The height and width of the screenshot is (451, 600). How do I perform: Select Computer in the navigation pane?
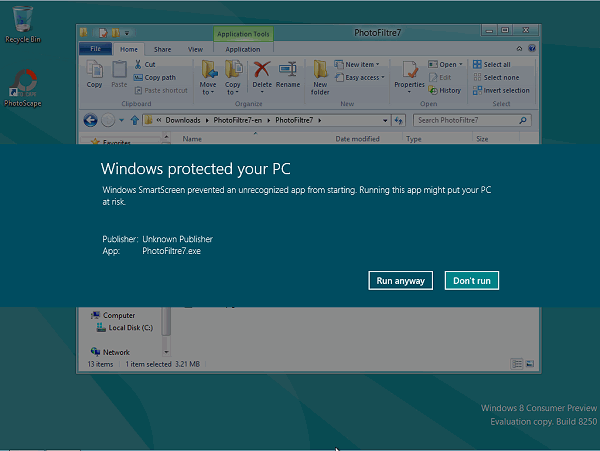114,315
